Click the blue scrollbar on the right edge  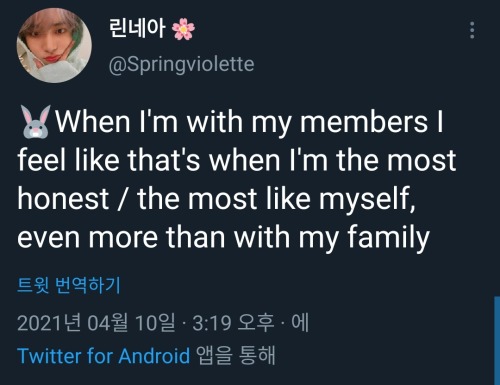497,340
